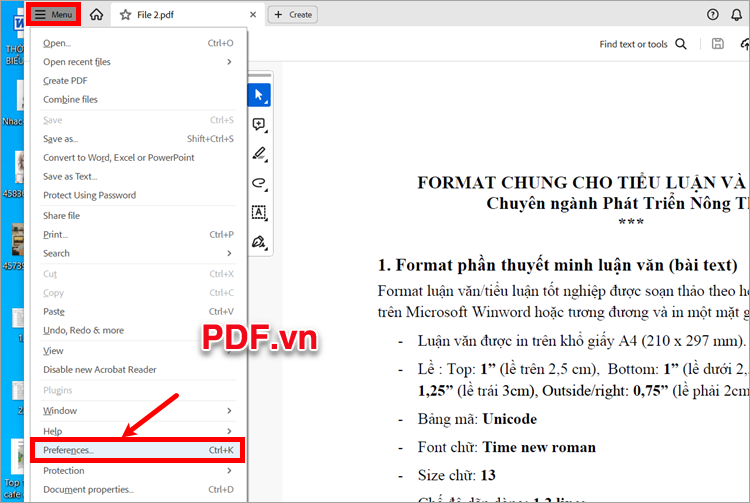Open the Help question mark icon
The width and height of the screenshot is (750, 503).
712,15
